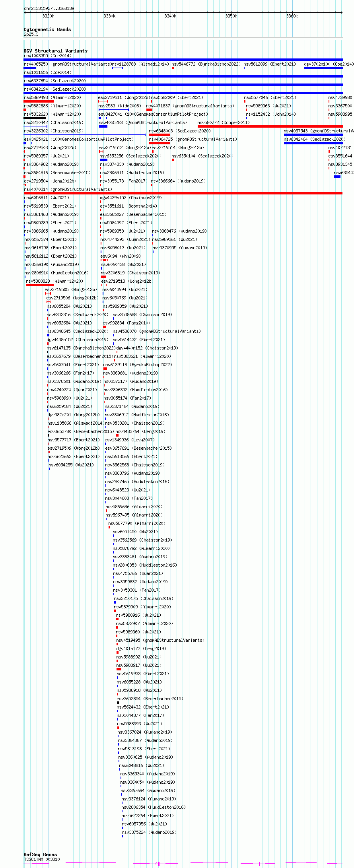Click nsv1135866 (Alsmadi2014) label
Viewport: 354px width, 868px height.
tap(76, 423)
